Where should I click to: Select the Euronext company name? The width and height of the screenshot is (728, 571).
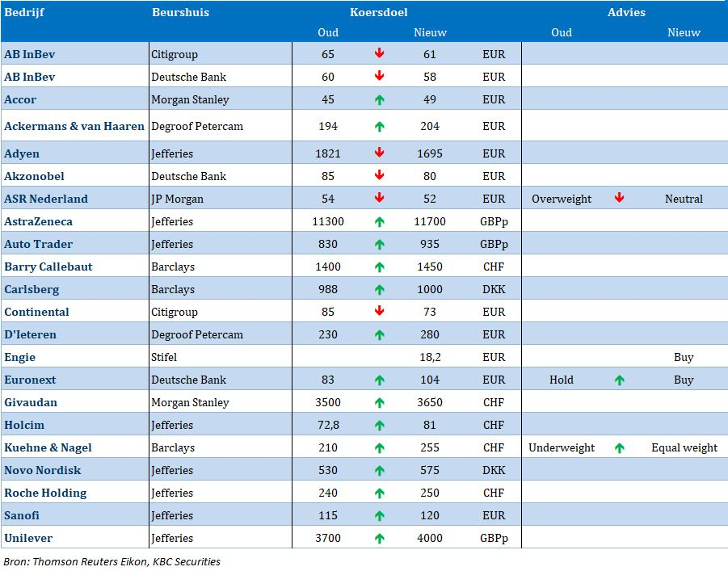tap(30, 380)
